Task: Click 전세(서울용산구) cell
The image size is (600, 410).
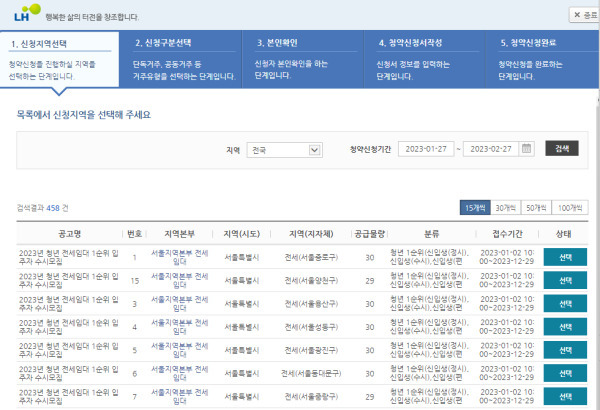Action: pyautogui.click(x=311, y=304)
